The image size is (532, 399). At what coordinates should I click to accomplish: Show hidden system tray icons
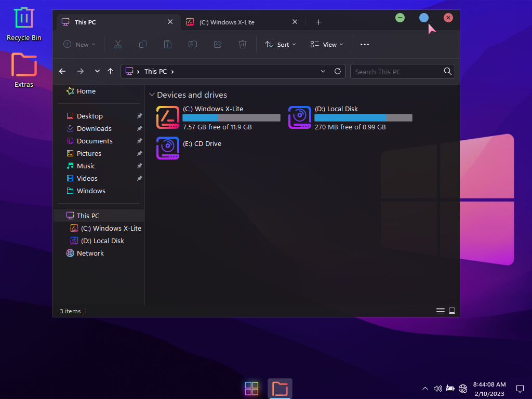(425, 389)
